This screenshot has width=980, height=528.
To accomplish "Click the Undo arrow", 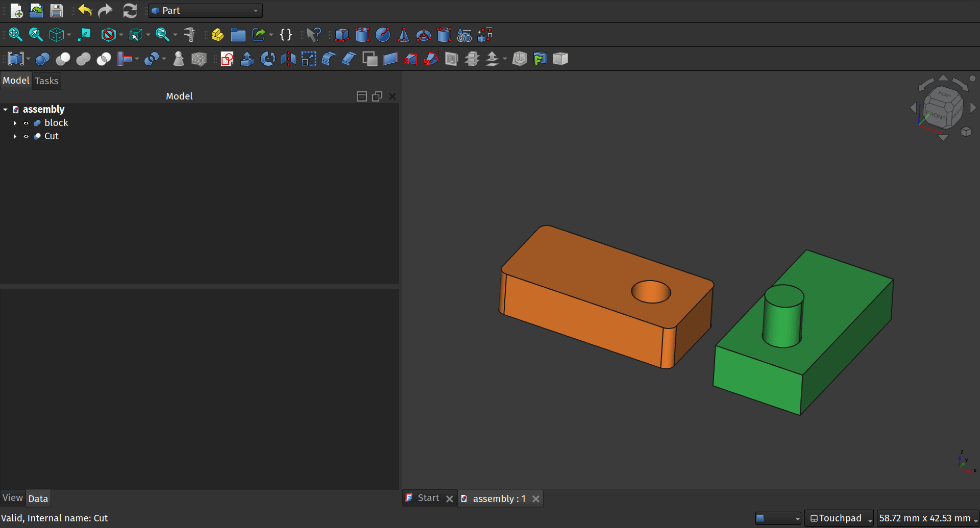I will (x=85, y=11).
